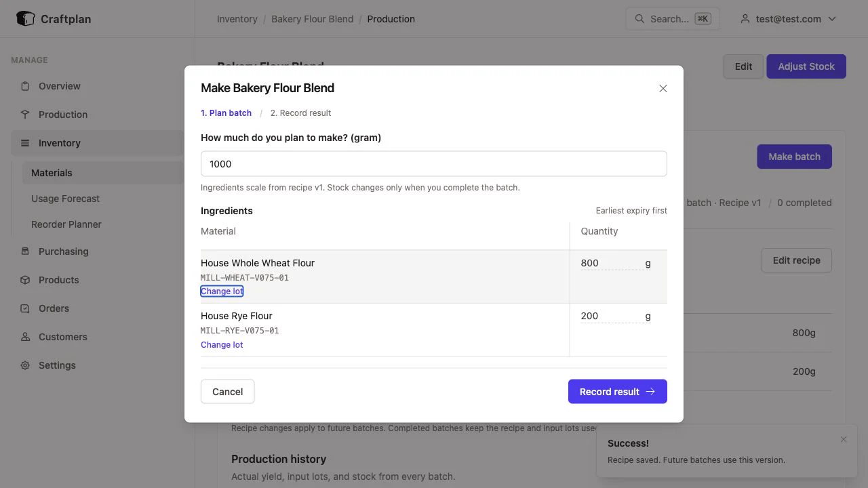Click the planned quantity field showing 1000

pos(434,164)
